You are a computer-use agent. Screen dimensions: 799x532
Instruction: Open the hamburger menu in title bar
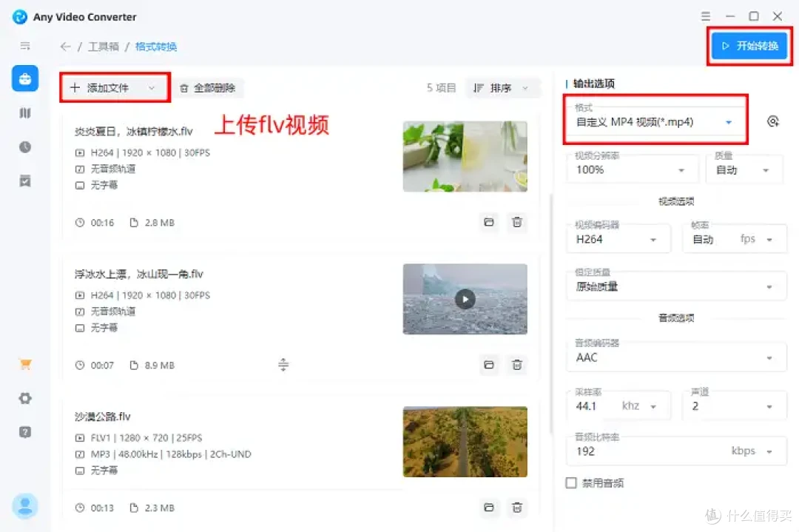point(706,16)
